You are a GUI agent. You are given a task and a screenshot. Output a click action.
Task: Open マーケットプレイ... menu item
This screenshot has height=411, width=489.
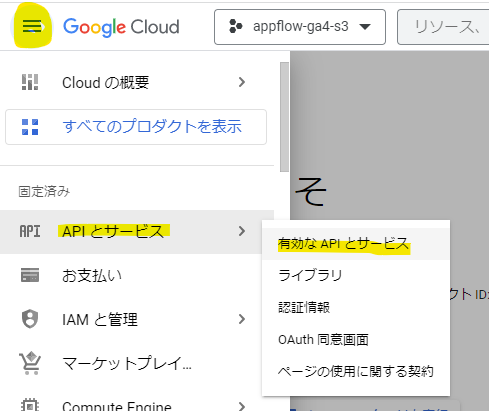click(x=137, y=363)
